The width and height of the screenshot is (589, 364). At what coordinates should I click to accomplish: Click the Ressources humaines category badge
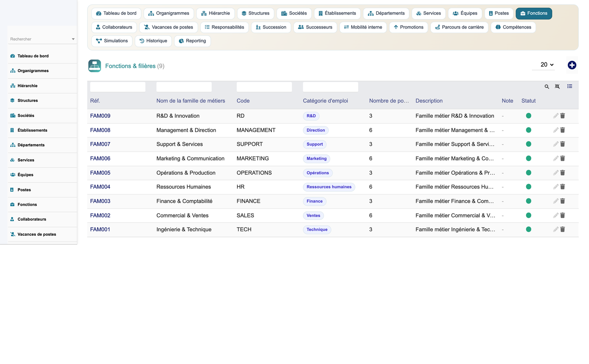(x=329, y=187)
